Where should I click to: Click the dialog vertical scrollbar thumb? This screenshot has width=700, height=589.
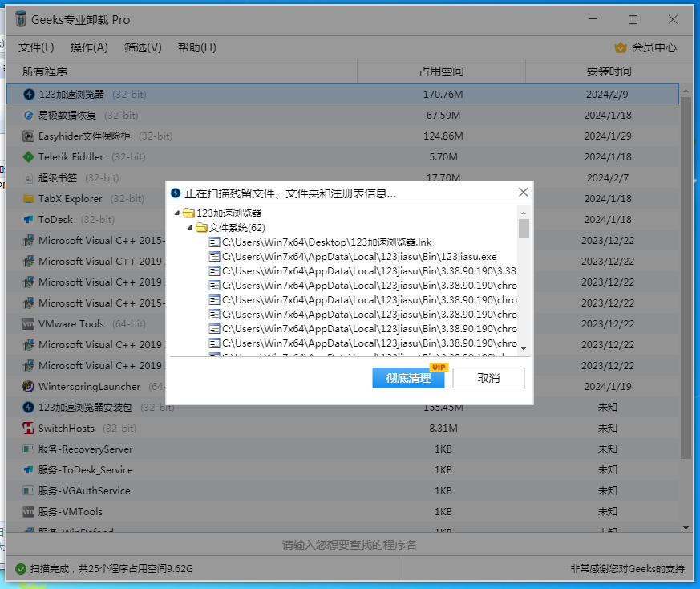524,229
